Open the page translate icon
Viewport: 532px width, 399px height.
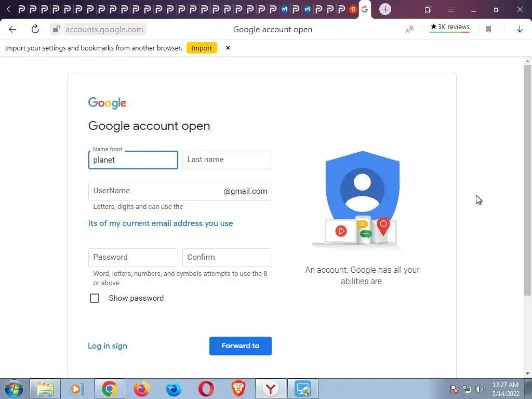[409, 30]
